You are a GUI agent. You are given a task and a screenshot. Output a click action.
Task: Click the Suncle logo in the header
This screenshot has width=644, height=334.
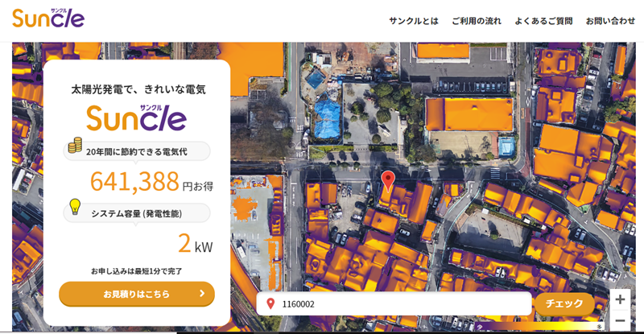coord(48,18)
